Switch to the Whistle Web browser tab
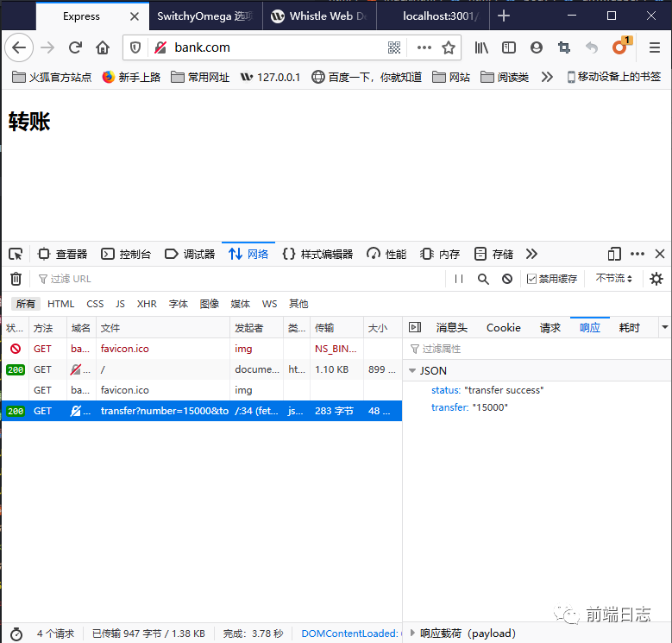The height and width of the screenshot is (643, 672). click(319, 16)
